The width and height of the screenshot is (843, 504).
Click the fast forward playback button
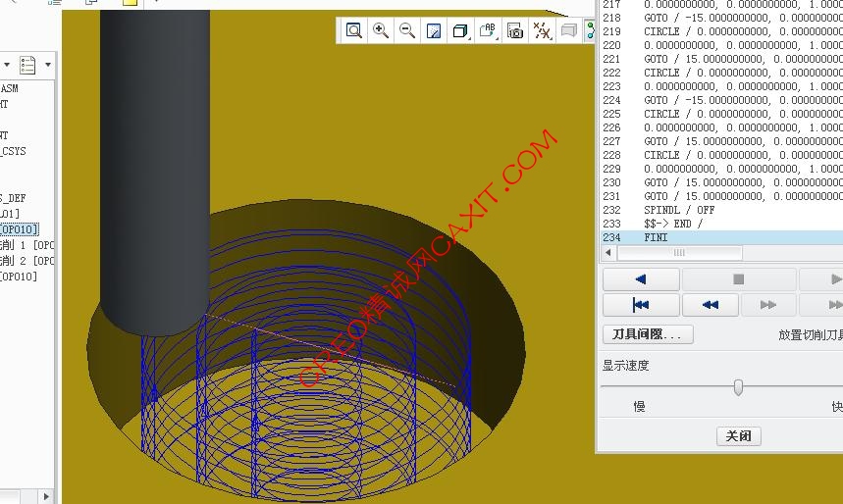pyautogui.click(x=768, y=305)
